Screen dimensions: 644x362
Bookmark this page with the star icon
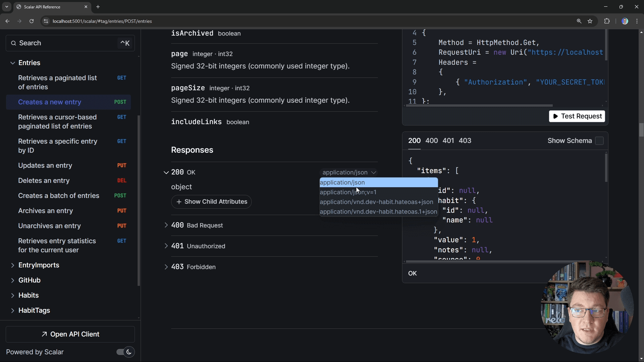[x=590, y=21]
